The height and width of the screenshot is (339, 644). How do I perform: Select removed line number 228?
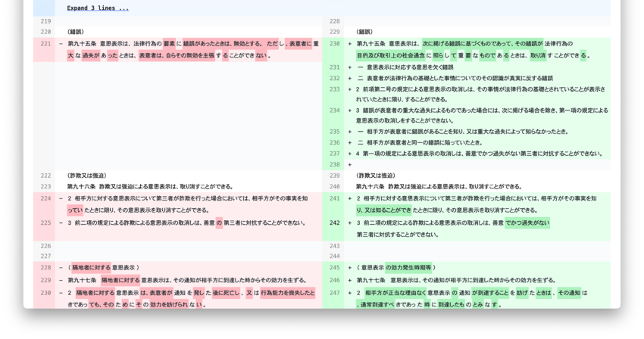pos(45,268)
